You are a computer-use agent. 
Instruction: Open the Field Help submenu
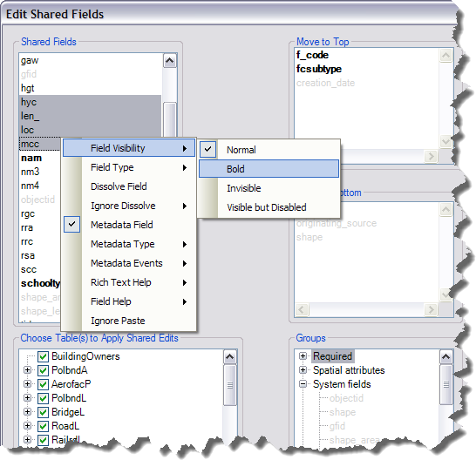129,301
